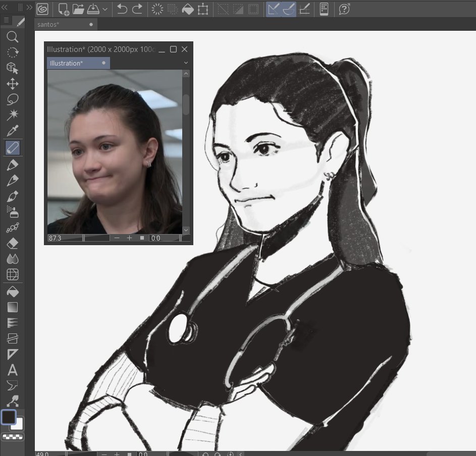Open file from folder icon
Image resolution: width=476 pixels, height=456 pixels.
tap(78, 9)
